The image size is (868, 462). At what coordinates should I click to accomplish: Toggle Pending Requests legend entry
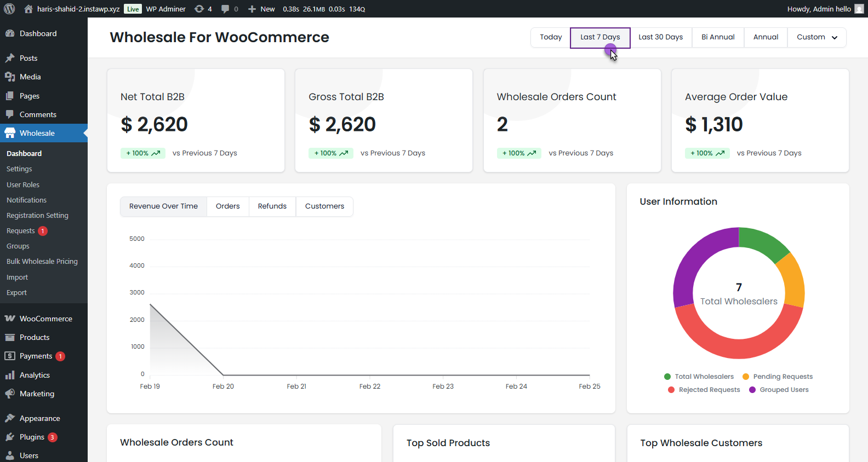click(783, 377)
